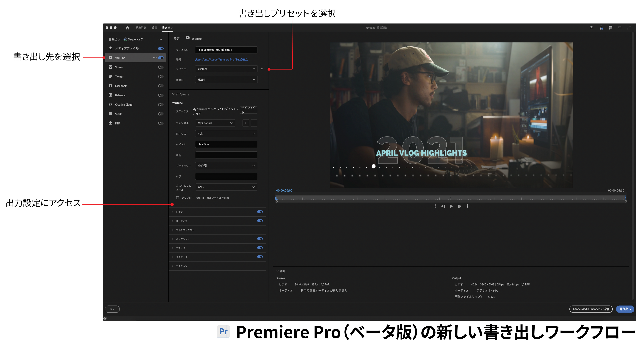
Task: Click the empty タグ field
Action: 226,177
